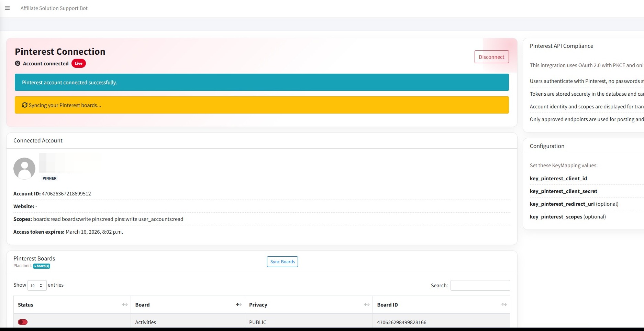
Task: Click the Pinner profile avatar
Action: tap(24, 169)
